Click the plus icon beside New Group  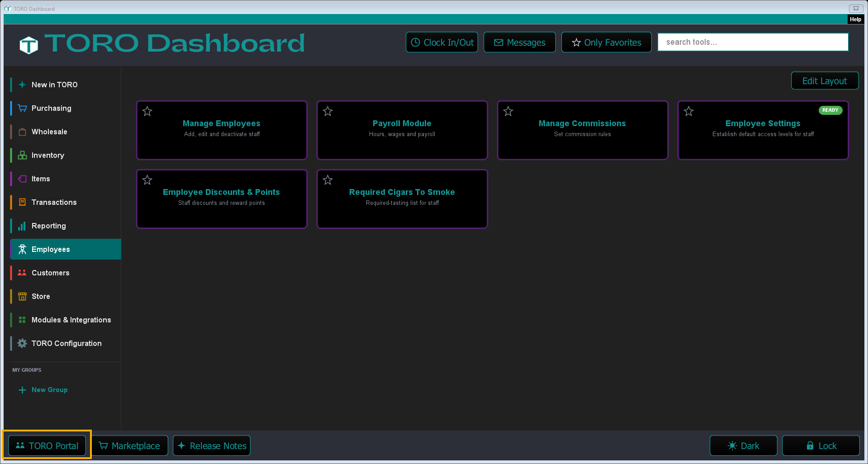tap(22, 390)
